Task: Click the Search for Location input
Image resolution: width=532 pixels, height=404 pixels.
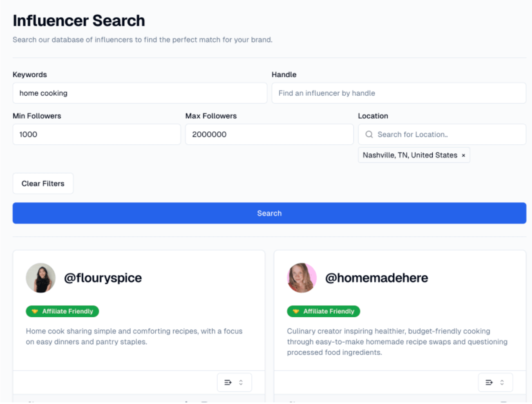Action: click(442, 134)
